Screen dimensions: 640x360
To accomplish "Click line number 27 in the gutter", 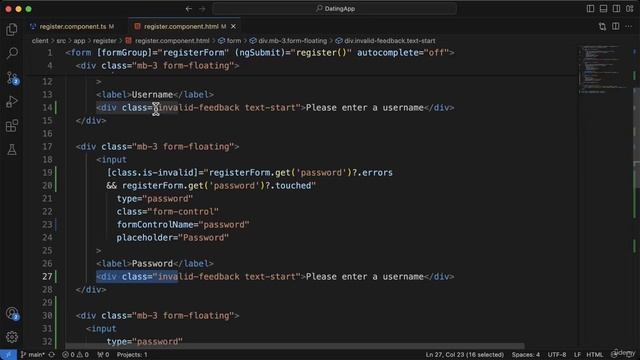I will pyautogui.click(x=47, y=277).
